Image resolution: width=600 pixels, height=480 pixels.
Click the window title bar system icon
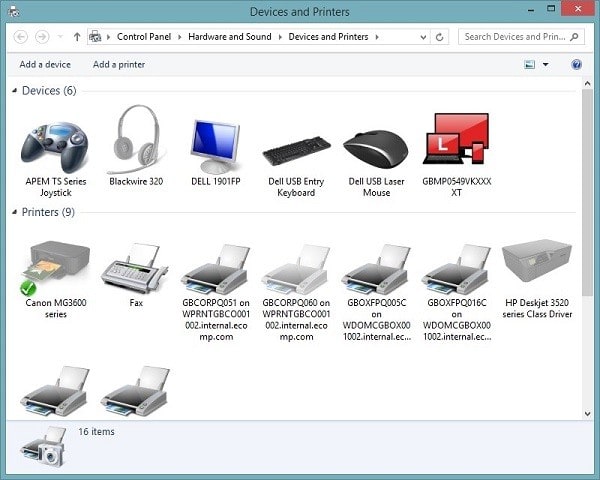(x=14, y=11)
